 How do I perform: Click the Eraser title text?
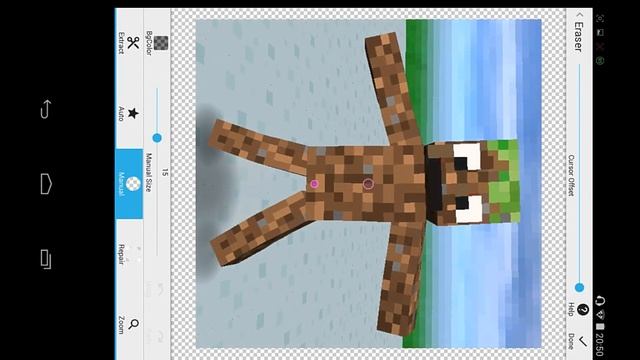tap(578, 37)
